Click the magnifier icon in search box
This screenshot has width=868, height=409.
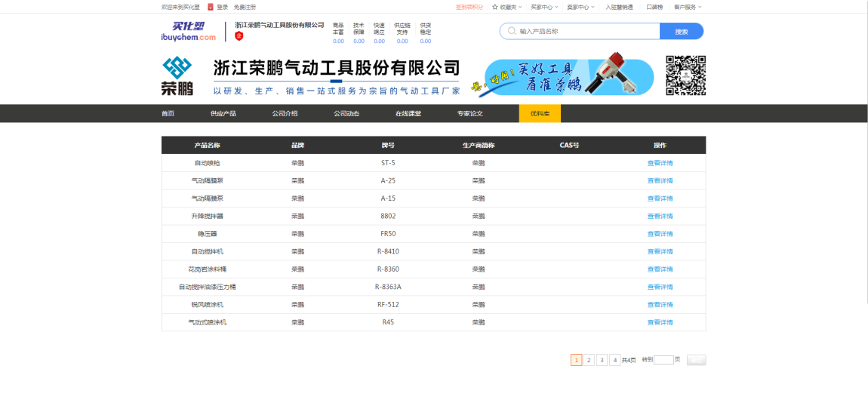pyautogui.click(x=512, y=31)
